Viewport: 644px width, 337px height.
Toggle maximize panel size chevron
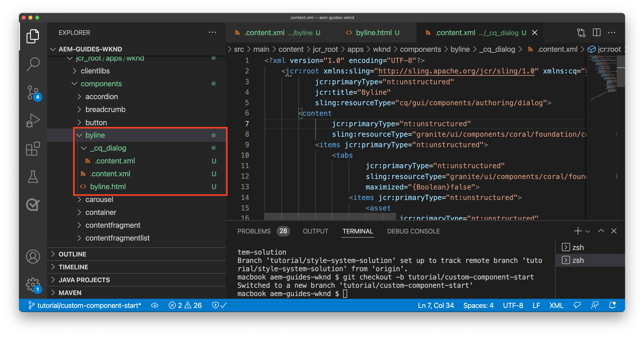tap(601, 231)
